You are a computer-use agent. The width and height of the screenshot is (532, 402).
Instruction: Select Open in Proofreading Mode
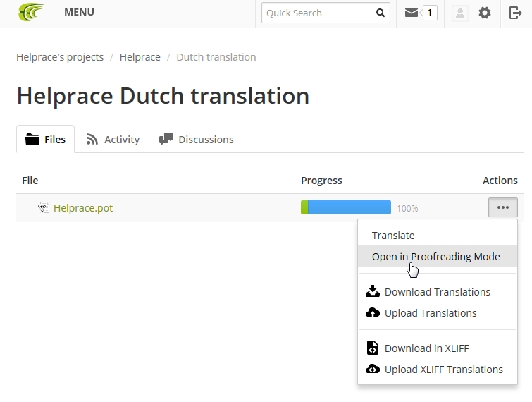click(x=435, y=257)
